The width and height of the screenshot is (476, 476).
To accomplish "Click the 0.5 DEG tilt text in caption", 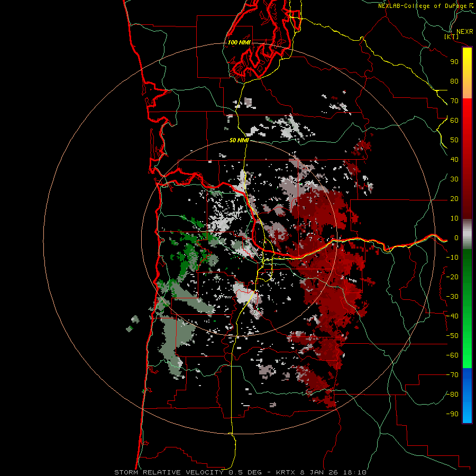I will (245, 472).
